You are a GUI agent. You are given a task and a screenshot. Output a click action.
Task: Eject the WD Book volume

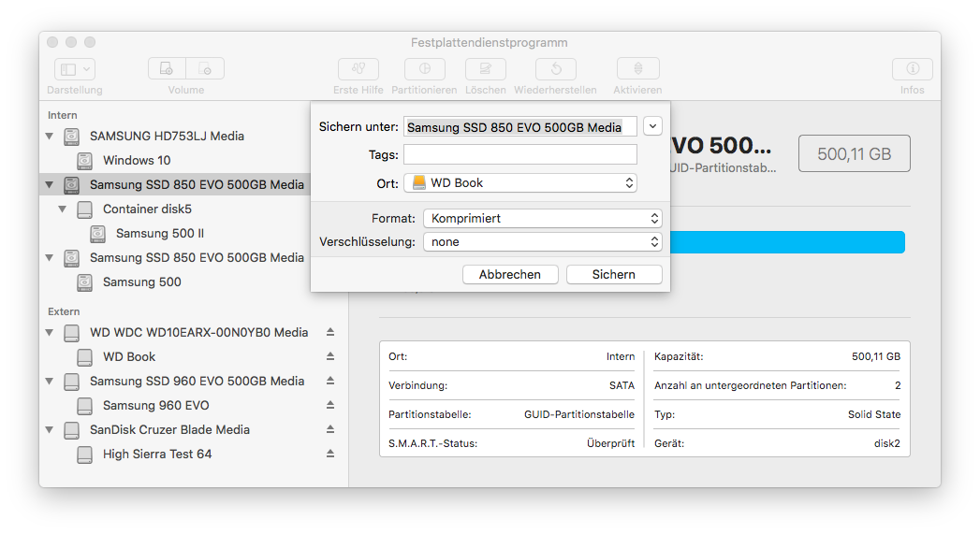click(330, 356)
